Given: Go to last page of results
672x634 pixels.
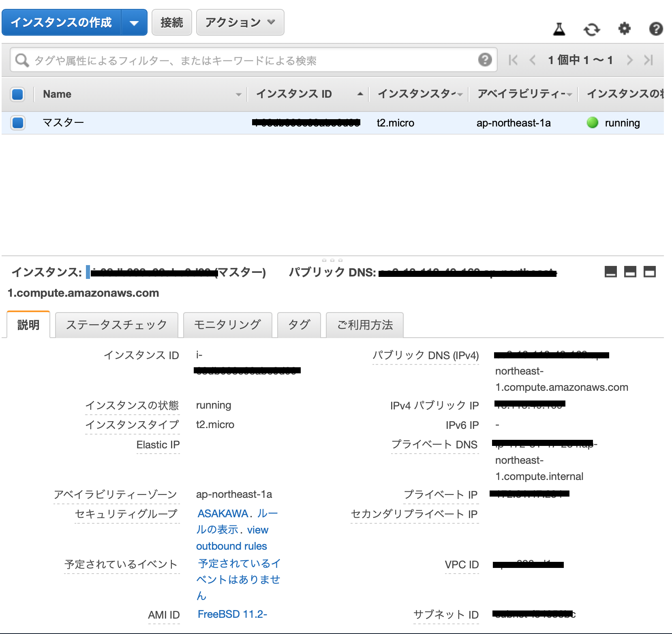Looking at the screenshot, I should pos(648,60).
